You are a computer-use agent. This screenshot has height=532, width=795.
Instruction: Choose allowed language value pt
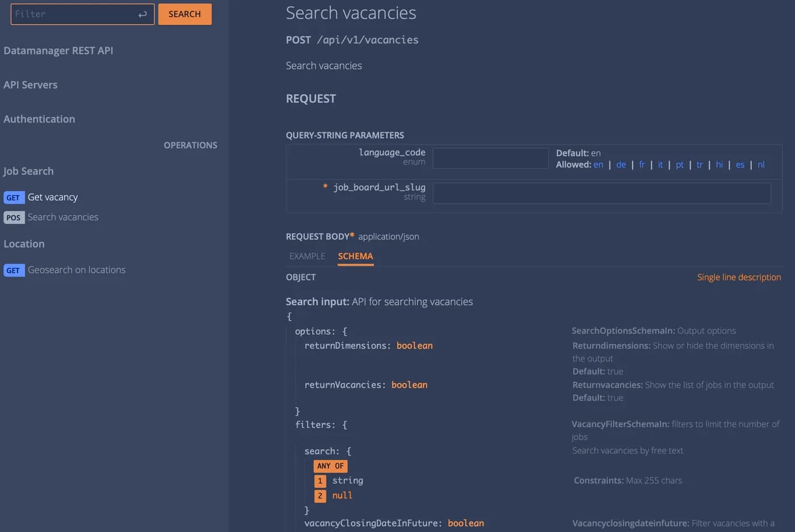click(x=680, y=165)
